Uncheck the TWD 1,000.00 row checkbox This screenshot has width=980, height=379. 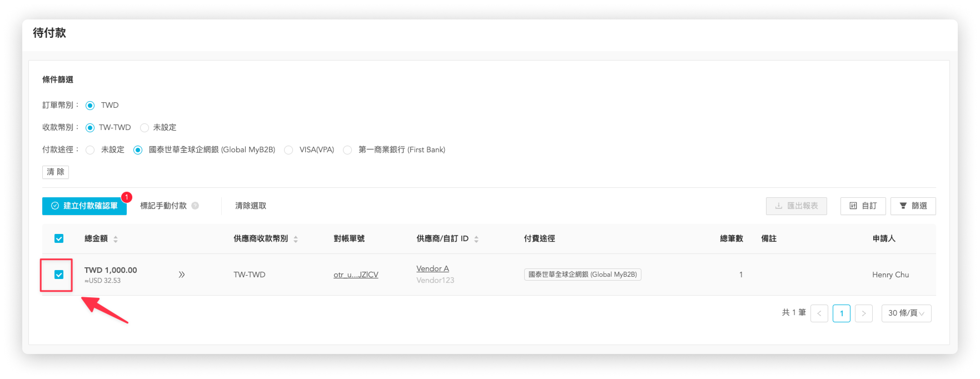[x=59, y=275]
